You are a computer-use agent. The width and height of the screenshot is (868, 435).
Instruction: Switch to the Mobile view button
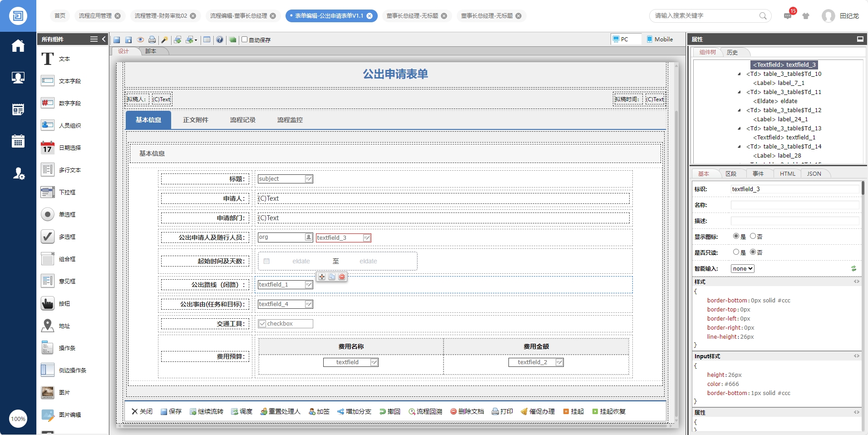[x=660, y=39]
